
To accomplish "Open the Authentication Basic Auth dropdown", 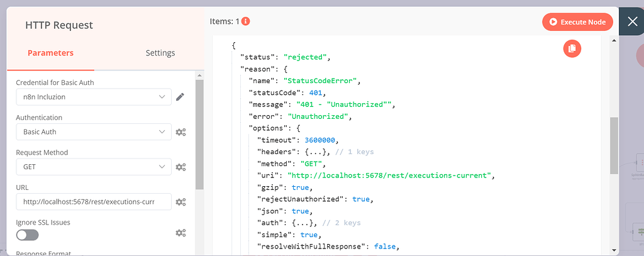I will (x=93, y=132).
